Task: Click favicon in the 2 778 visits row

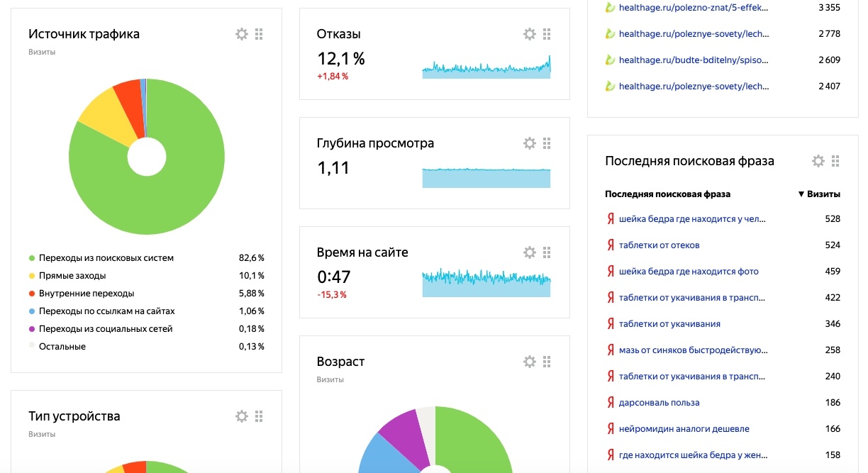Action: (609, 34)
